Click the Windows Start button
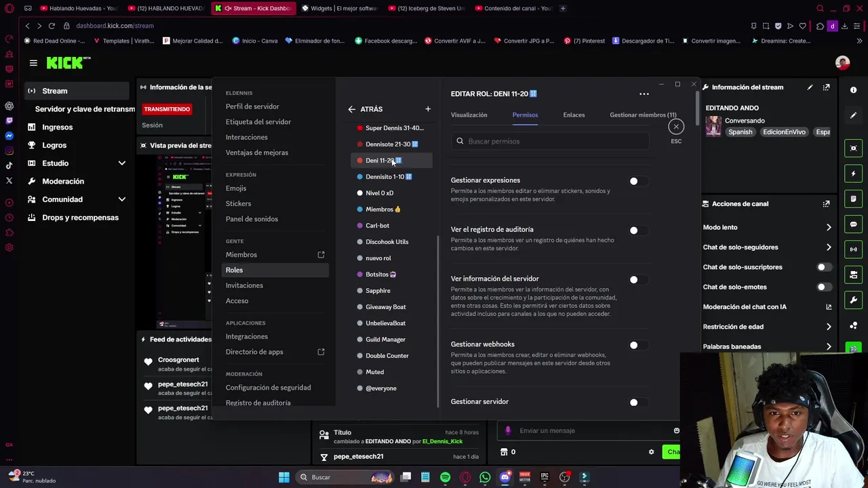 pos(284,477)
